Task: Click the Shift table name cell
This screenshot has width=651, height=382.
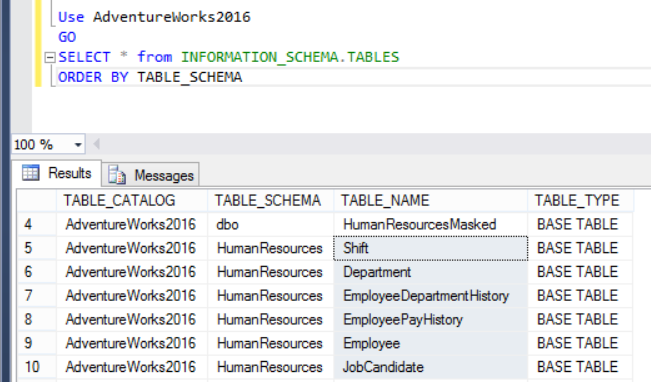Action: [431, 248]
